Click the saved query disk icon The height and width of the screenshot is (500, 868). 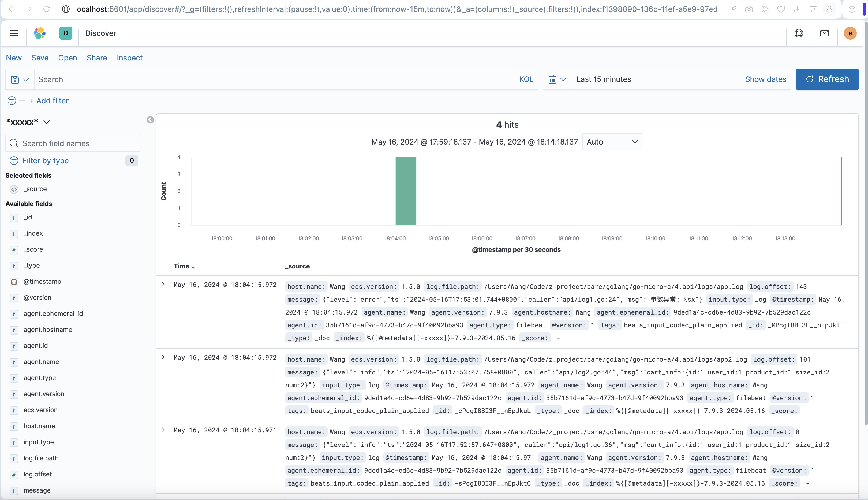(x=20, y=79)
